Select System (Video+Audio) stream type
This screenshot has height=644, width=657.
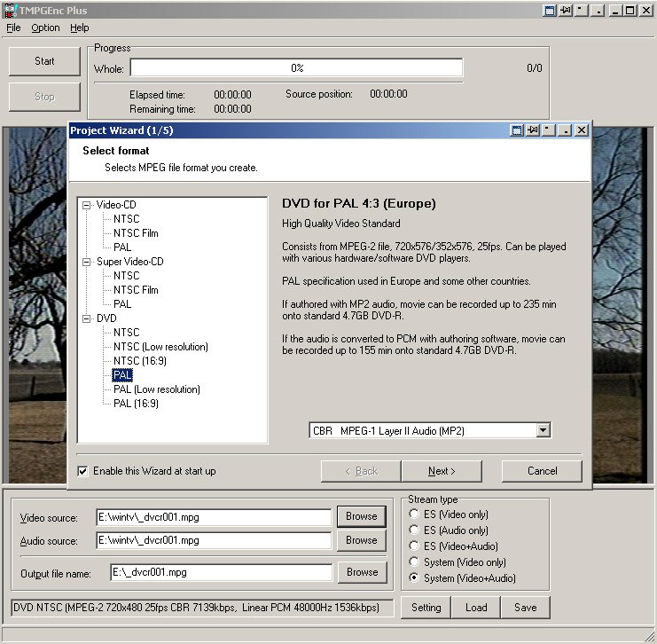coord(414,577)
